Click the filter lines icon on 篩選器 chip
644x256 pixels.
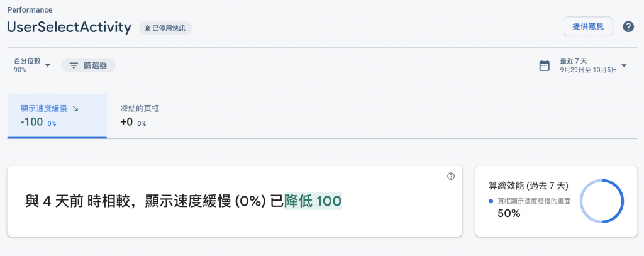(74, 65)
